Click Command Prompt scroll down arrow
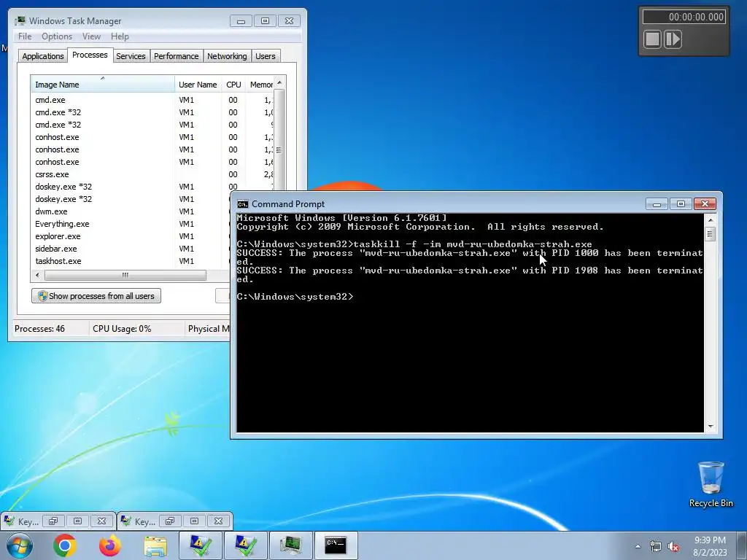747x560 pixels. tap(711, 426)
